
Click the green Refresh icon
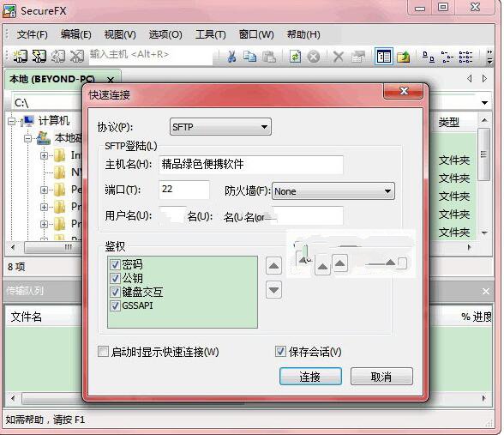tap(295, 57)
